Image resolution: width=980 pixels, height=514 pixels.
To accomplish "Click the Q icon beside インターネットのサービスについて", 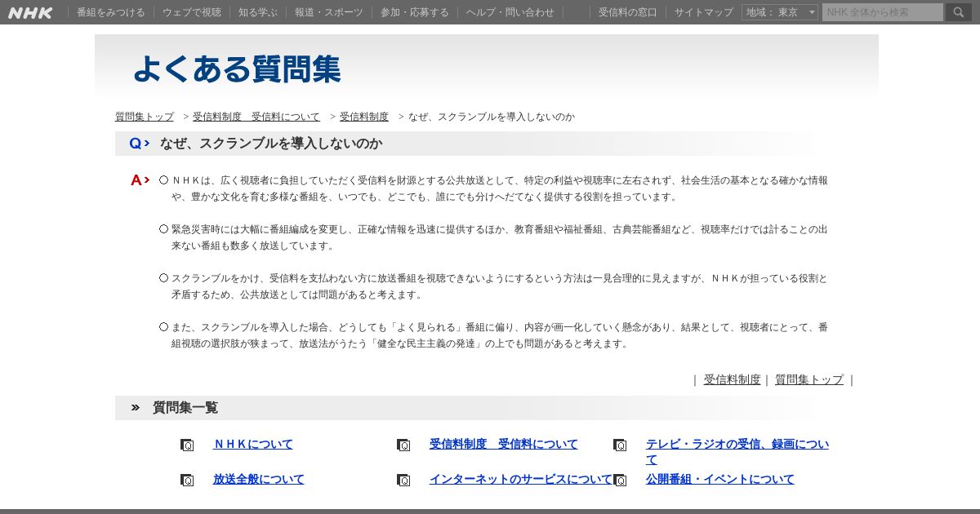I will pyautogui.click(x=403, y=480).
